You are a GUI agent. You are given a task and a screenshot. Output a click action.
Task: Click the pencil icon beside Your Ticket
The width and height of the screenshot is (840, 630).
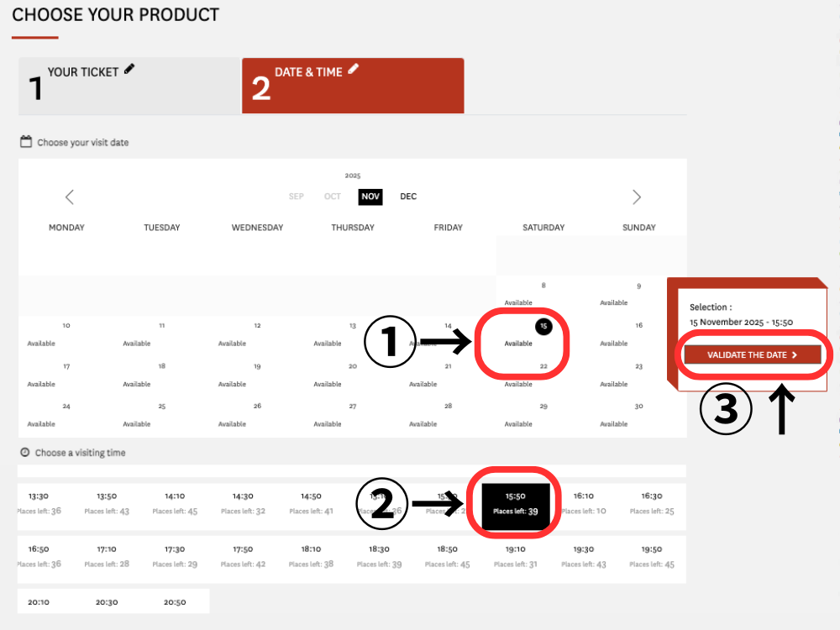[x=129, y=70]
